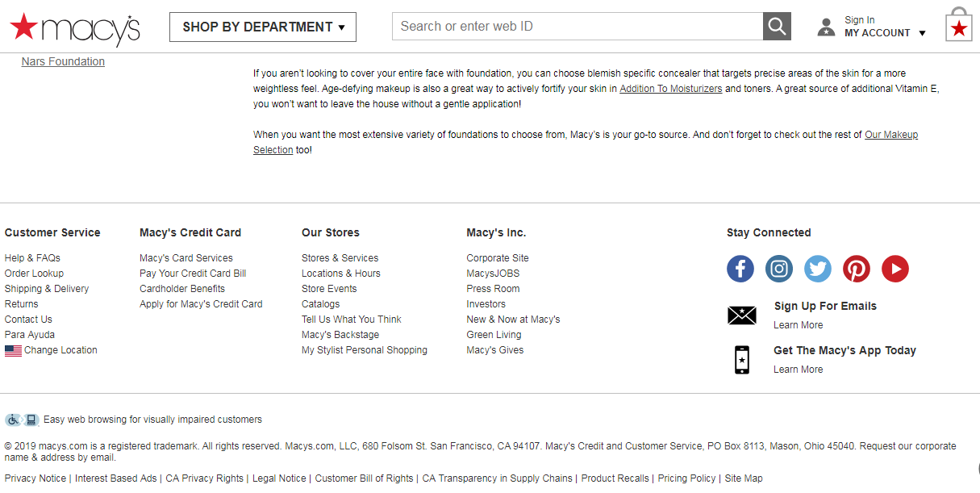Expand the My Account dropdown arrow
980x493 pixels.
[x=923, y=34]
